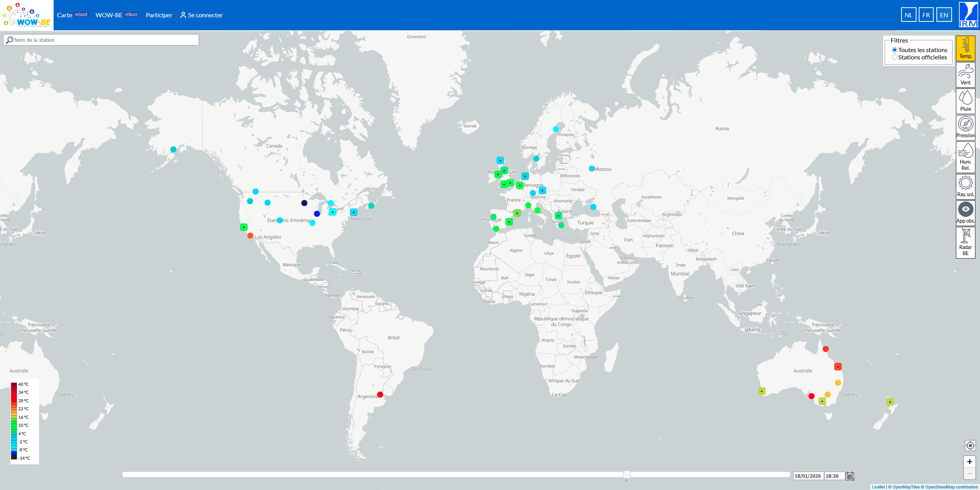The image size is (980, 490).
Task: Open the Pression pressure layer
Action: tap(965, 128)
